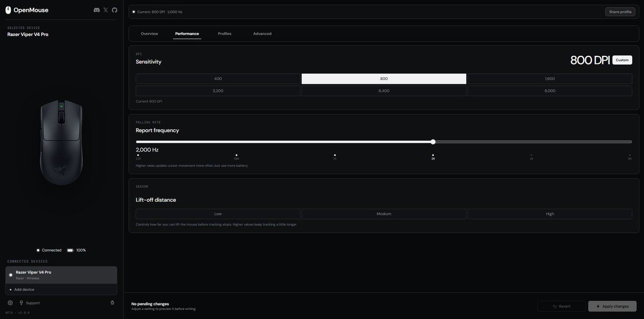The image size is (644, 319).
Task: Select the Performance tab
Action: (x=187, y=33)
